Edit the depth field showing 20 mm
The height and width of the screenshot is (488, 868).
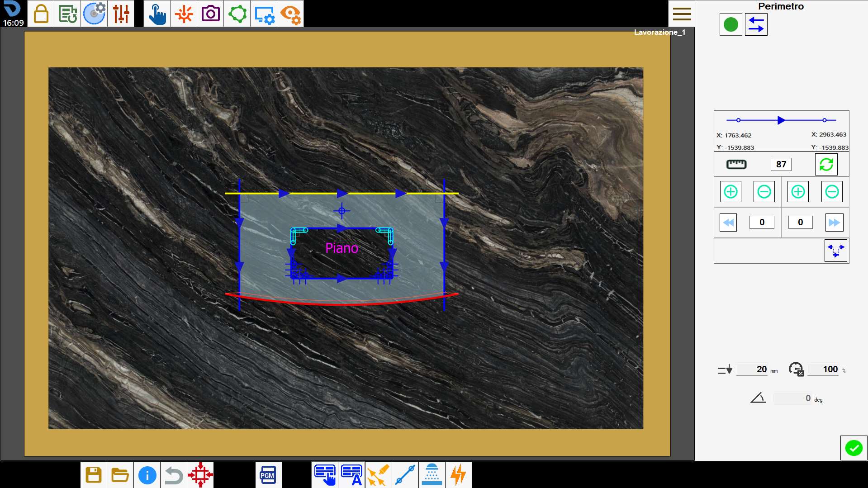[753, 370]
